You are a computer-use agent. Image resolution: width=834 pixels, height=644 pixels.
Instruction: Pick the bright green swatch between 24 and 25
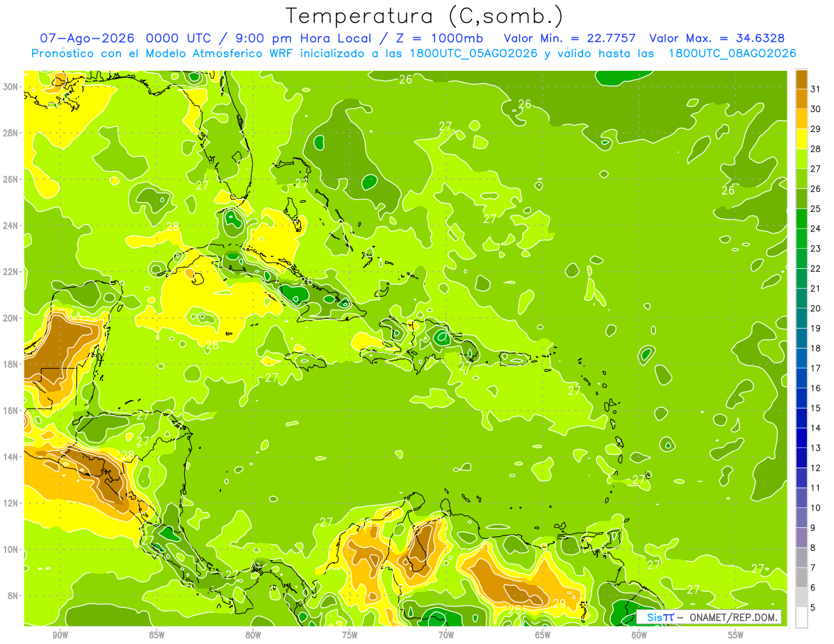click(x=801, y=218)
